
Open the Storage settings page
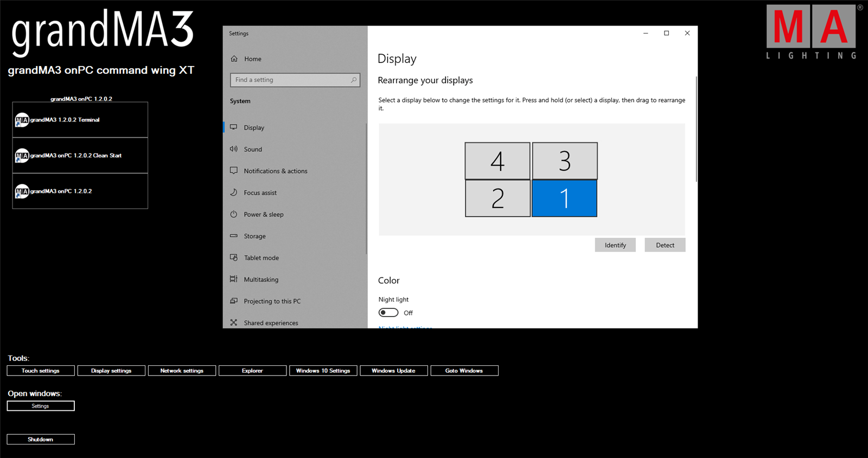254,236
